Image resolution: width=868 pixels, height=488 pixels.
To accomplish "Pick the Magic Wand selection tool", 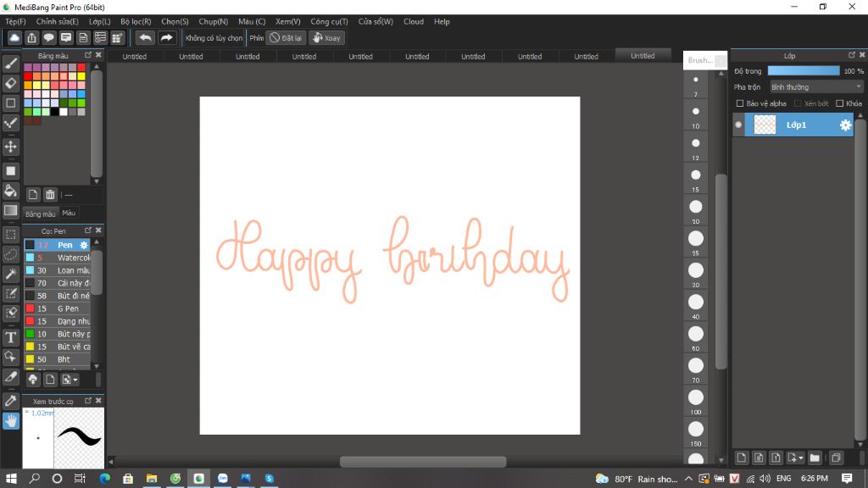I will click(x=11, y=274).
